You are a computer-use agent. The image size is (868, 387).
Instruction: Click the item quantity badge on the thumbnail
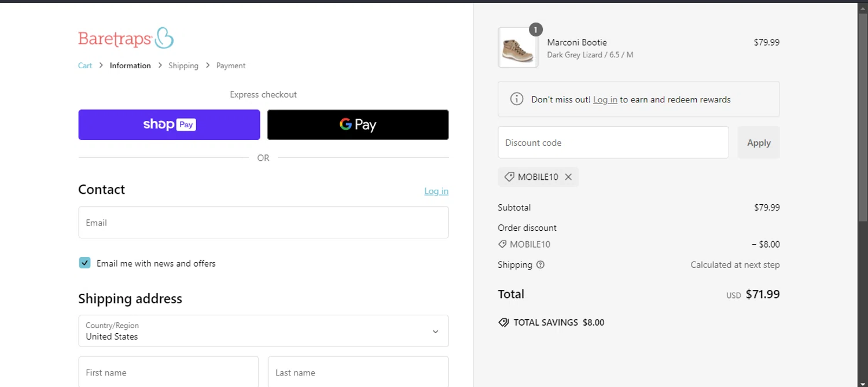point(536,30)
